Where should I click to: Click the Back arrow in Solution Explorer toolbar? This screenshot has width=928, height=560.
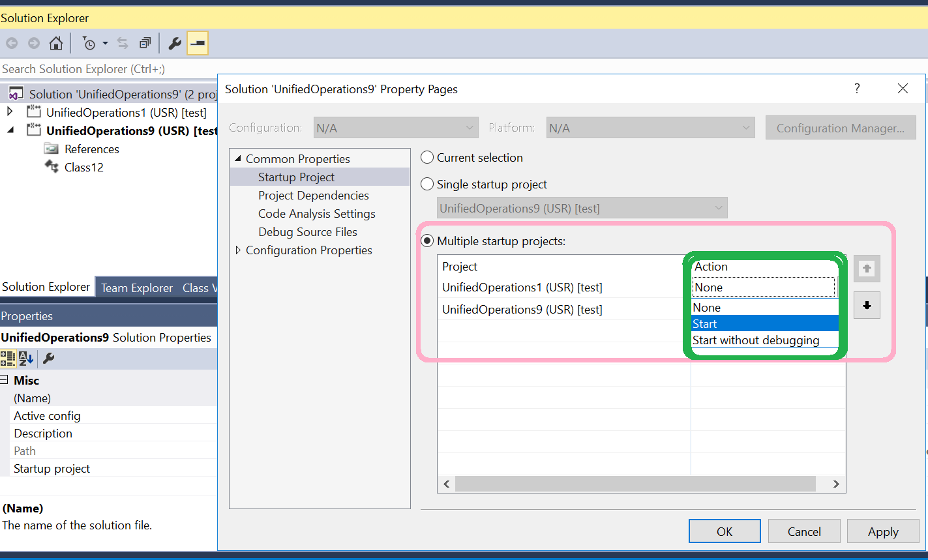point(12,44)
